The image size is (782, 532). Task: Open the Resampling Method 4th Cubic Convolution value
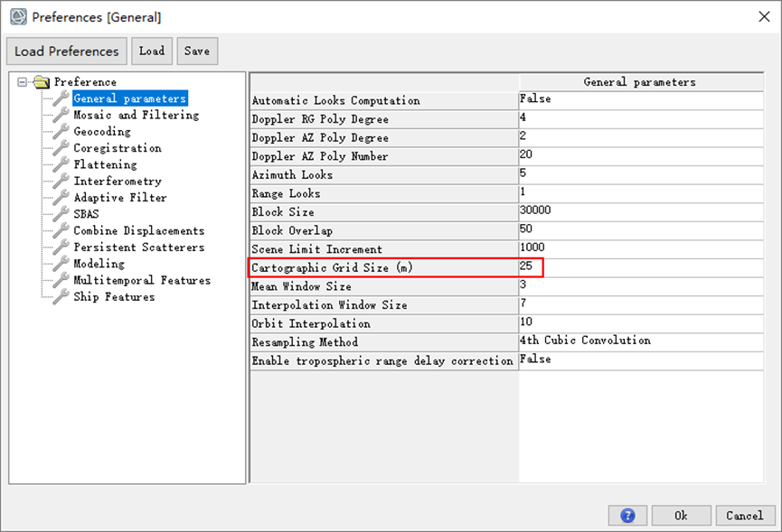tap(641, 341)
